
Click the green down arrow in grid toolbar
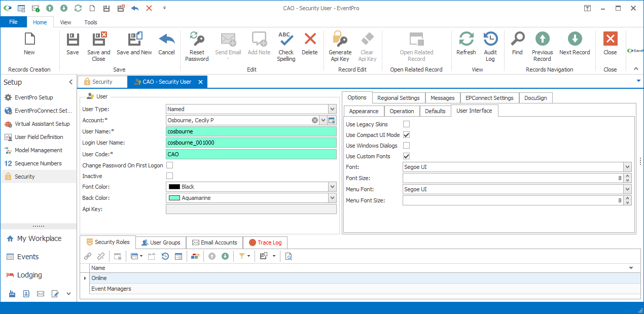point(225,256)
